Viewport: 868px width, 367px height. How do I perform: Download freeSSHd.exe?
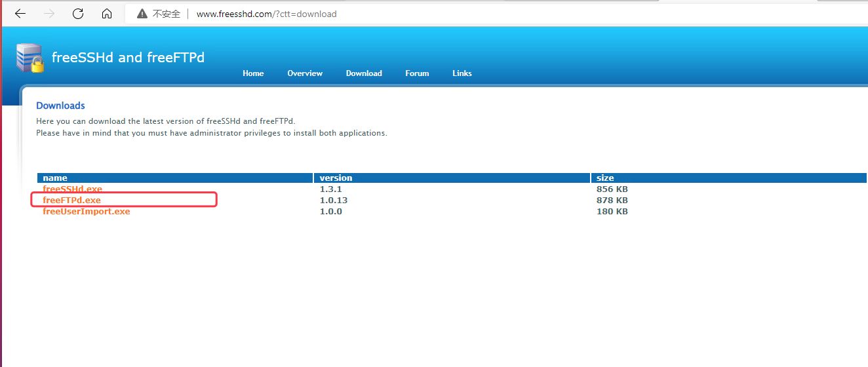[x=72, y=189]
